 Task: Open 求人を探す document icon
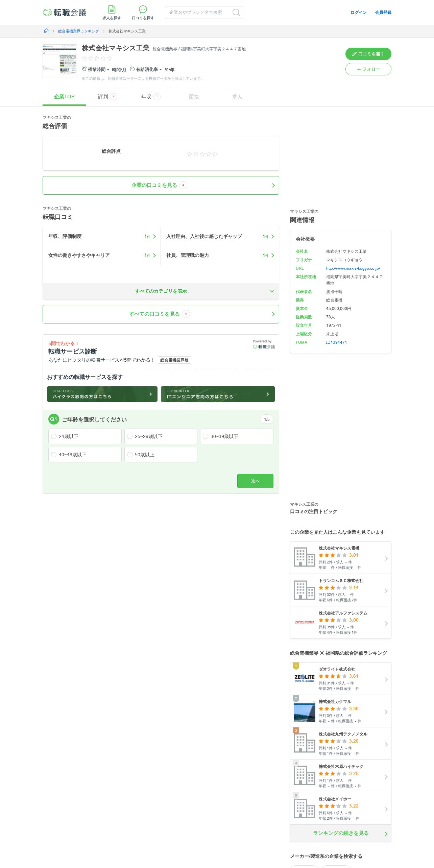coord(112,9)
